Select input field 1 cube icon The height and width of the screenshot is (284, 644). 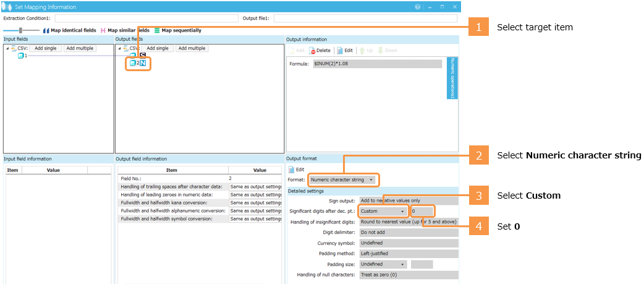tap(20, 56)
